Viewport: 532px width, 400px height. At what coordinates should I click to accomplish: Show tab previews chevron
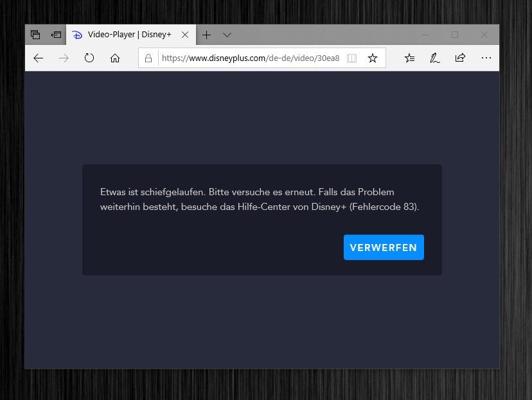tap(227, 35)
